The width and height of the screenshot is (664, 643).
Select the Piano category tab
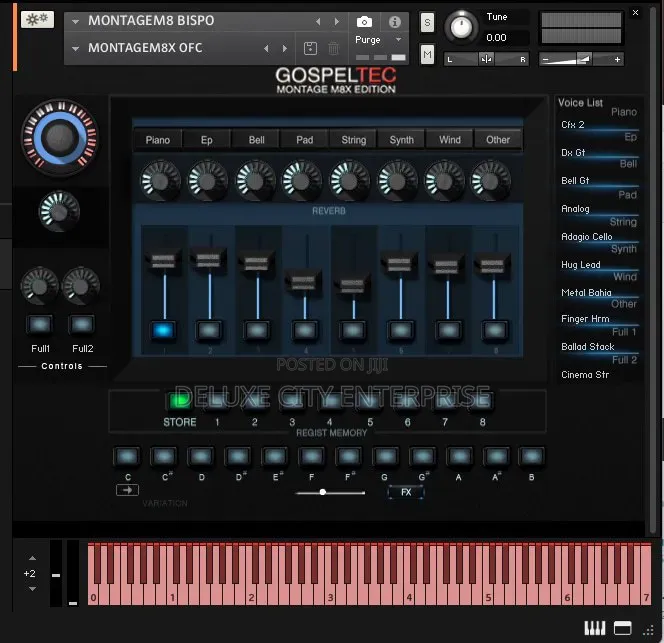pos(158,140)
